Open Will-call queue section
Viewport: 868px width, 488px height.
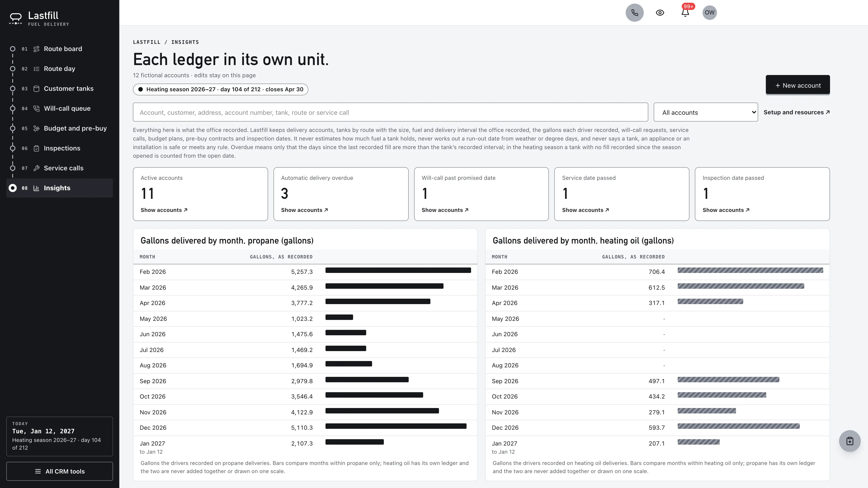60,108
